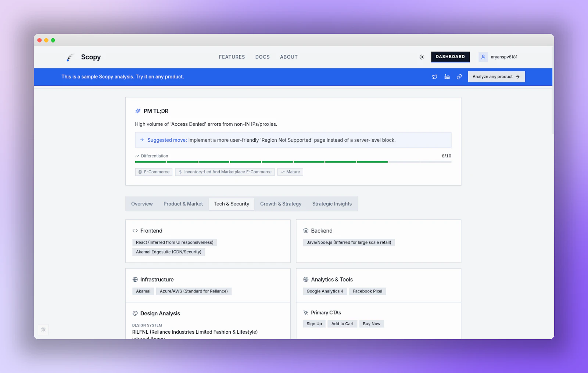Viewport: 588px width, 373px height.
Task: Click the sample Scopy analysis banner text
Action: point(123,77)
